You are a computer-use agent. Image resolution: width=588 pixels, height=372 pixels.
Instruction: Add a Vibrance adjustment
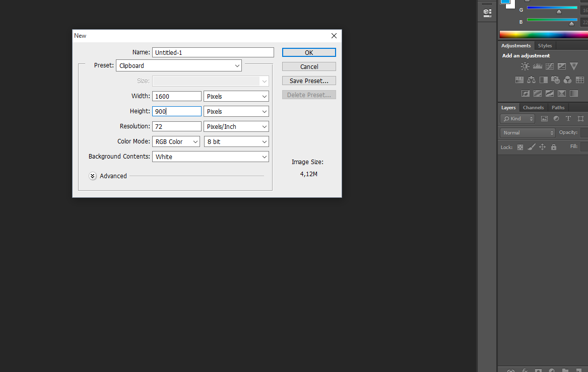[x=574, y=66]
